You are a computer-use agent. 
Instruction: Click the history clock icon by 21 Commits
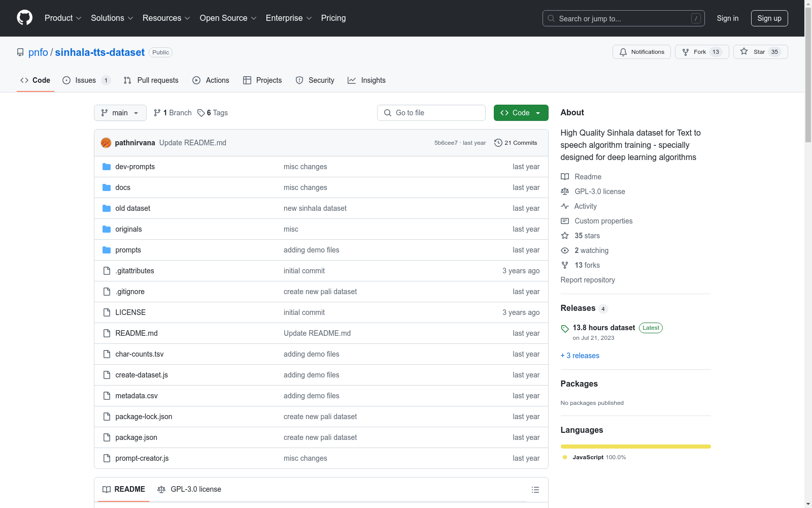pos(498,143)
